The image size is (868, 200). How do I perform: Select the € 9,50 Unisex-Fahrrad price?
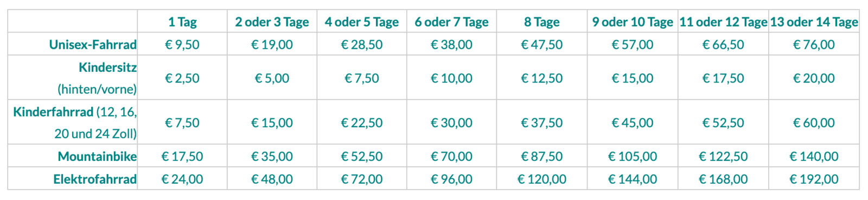182,45
